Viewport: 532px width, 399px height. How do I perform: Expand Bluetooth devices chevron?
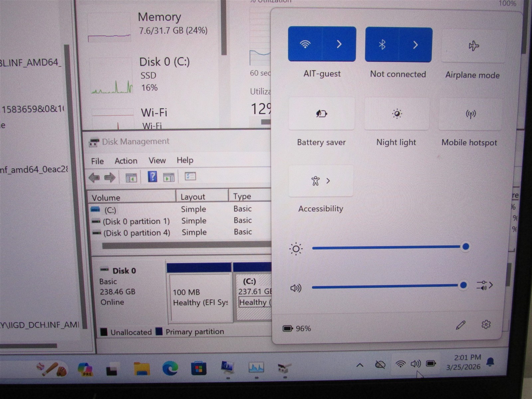pos(415,45)
